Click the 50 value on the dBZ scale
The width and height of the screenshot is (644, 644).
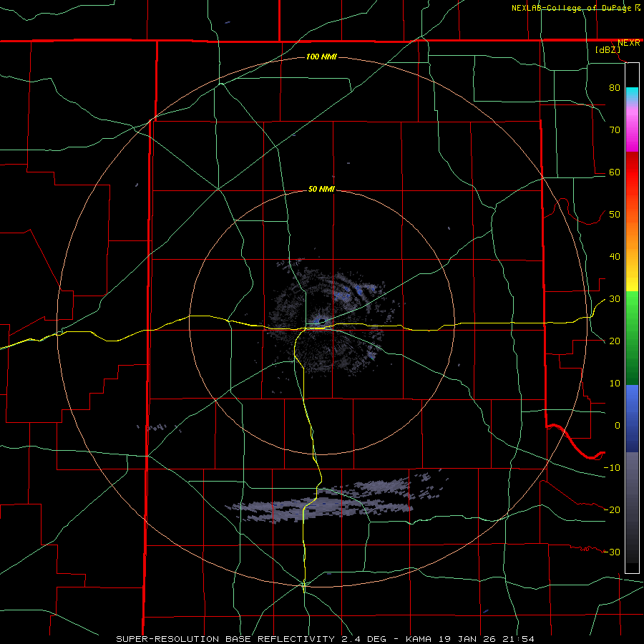615,215
